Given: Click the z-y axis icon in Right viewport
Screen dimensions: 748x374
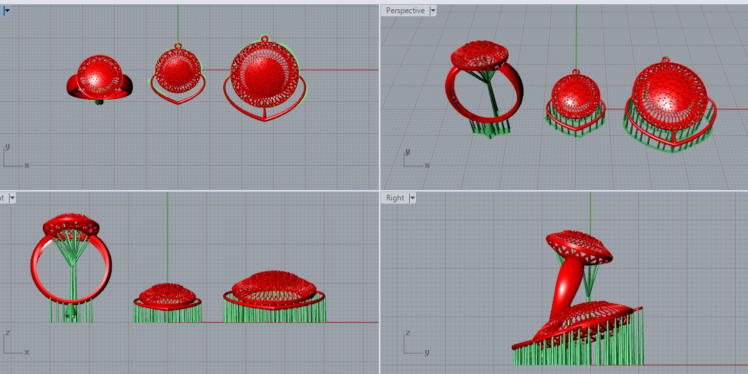Looking at the screenshot, I should click(x=416, y=343).
